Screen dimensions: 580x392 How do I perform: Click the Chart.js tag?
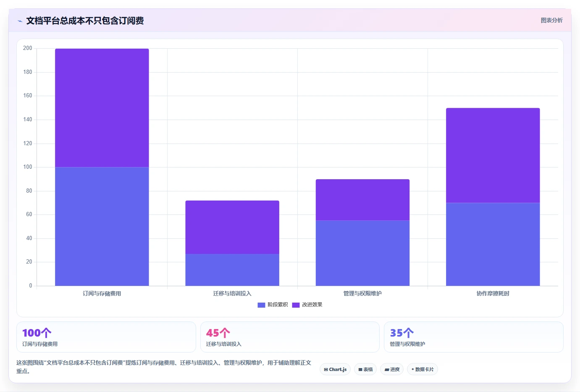tap(335, 369)
